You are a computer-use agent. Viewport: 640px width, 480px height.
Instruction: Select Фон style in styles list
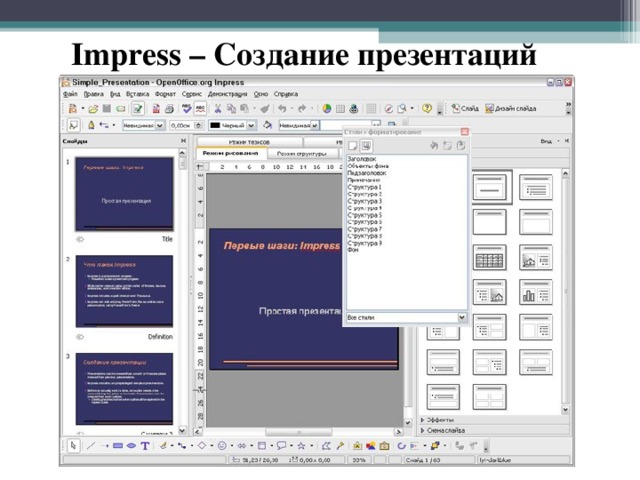(x=353, y=250)
